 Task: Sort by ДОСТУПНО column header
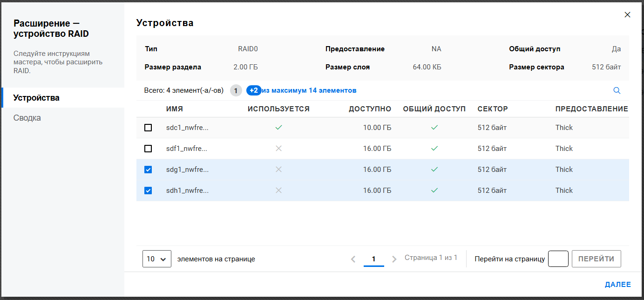(x=370, y=109)
